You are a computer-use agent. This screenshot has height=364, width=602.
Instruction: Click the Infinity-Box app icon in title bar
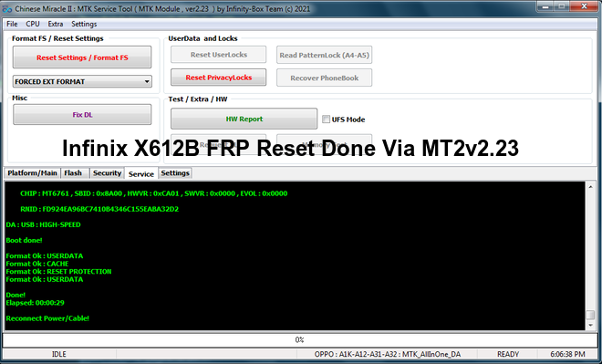pos(7,9)
